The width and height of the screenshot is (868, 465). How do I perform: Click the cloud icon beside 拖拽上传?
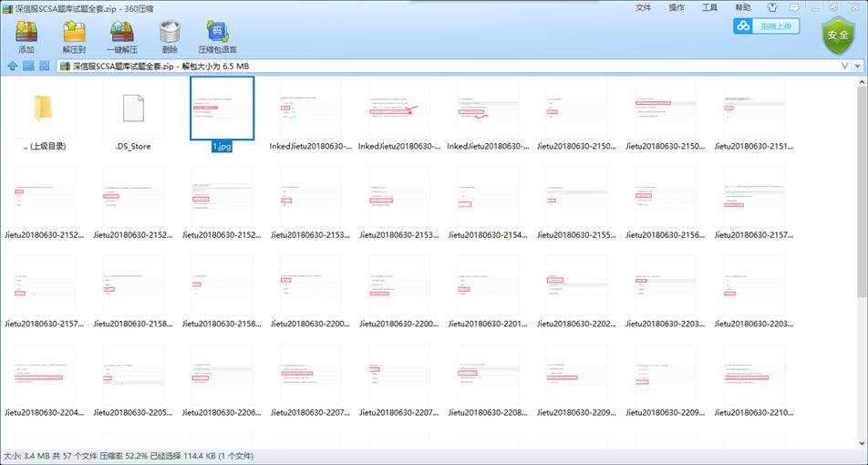click(x=744, y=26)
